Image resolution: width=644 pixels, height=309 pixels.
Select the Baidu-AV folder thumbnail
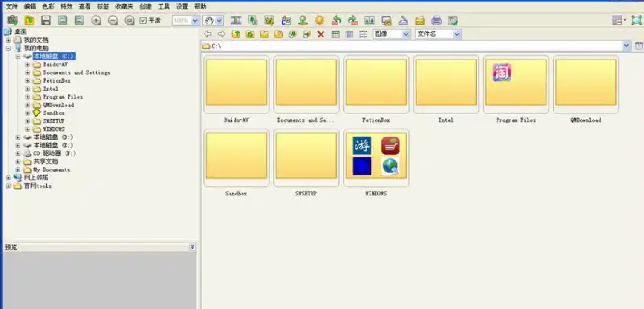click(x=236, y=84)
